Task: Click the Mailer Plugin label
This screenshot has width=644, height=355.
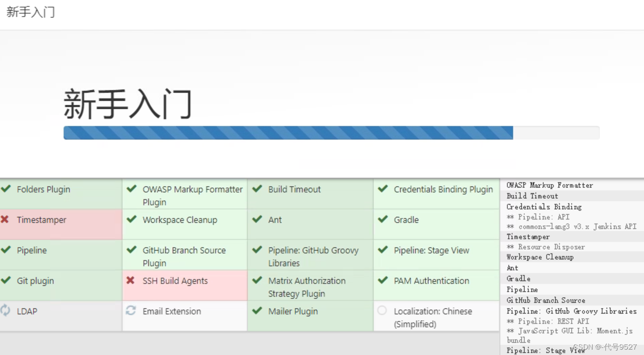Action: (293, 312)
